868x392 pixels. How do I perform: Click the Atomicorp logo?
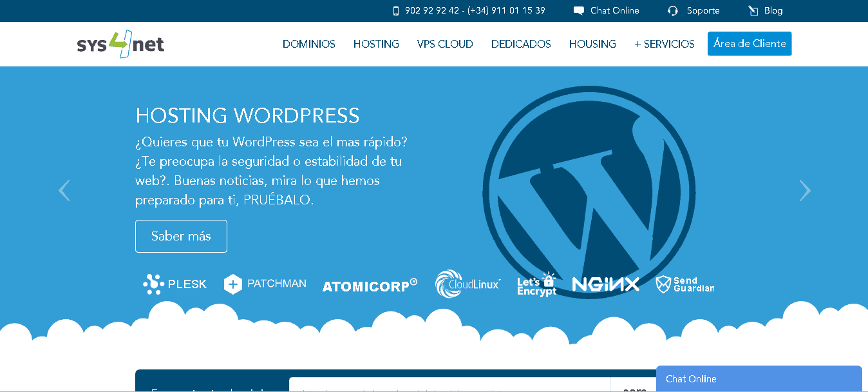click(370, 285)
